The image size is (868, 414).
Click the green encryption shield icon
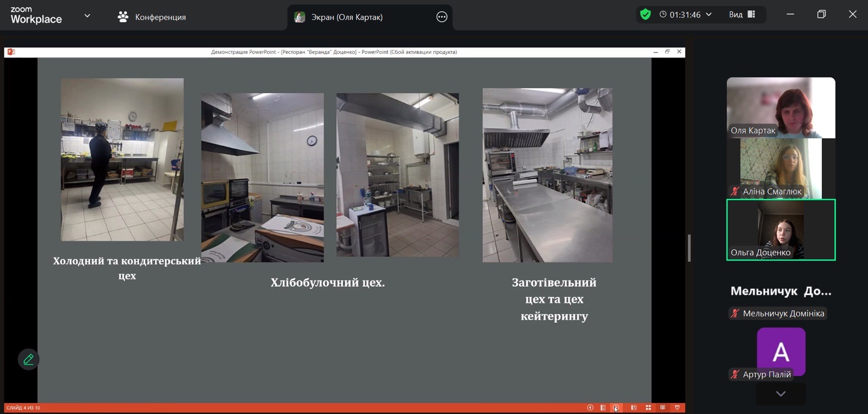(645, 15)
